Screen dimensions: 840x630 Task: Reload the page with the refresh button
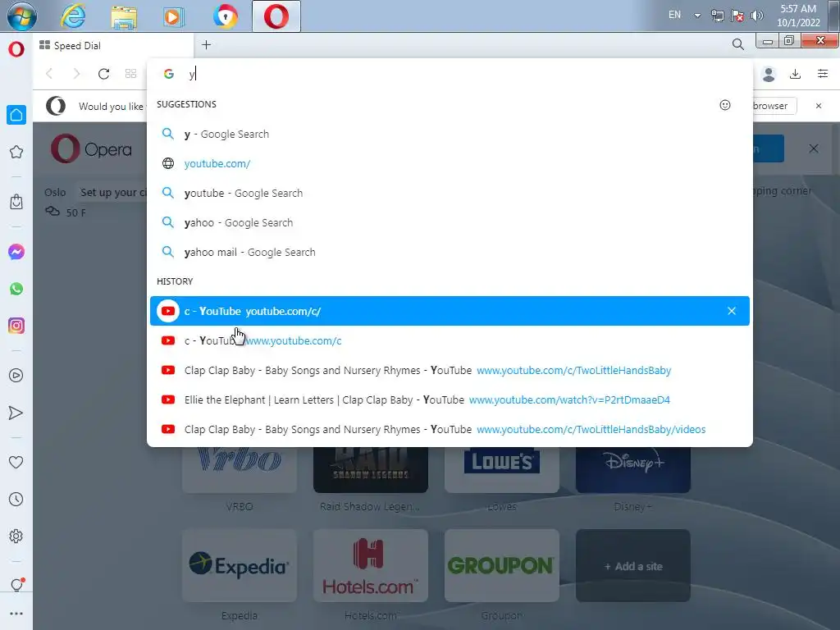click(x=103, y=73)
